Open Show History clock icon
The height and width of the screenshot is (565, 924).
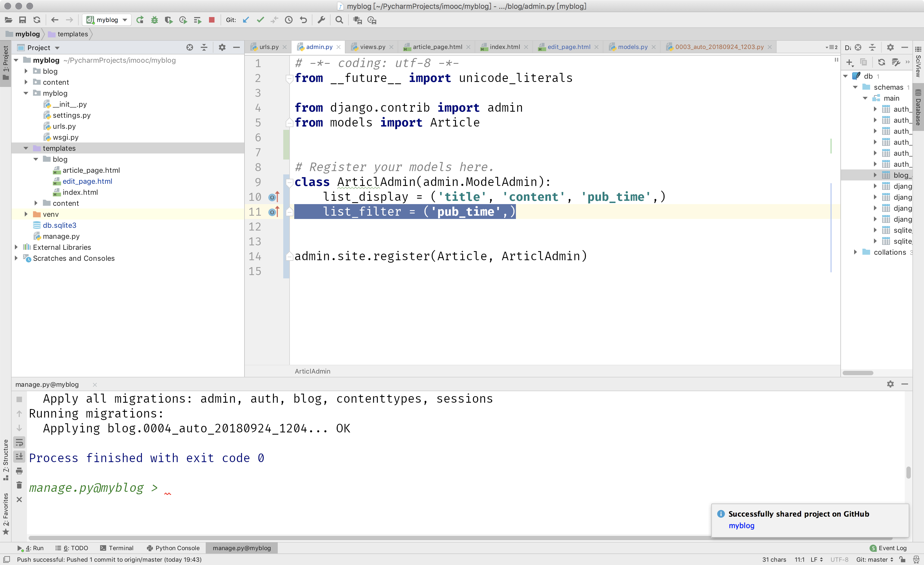(x=289, y=20)
